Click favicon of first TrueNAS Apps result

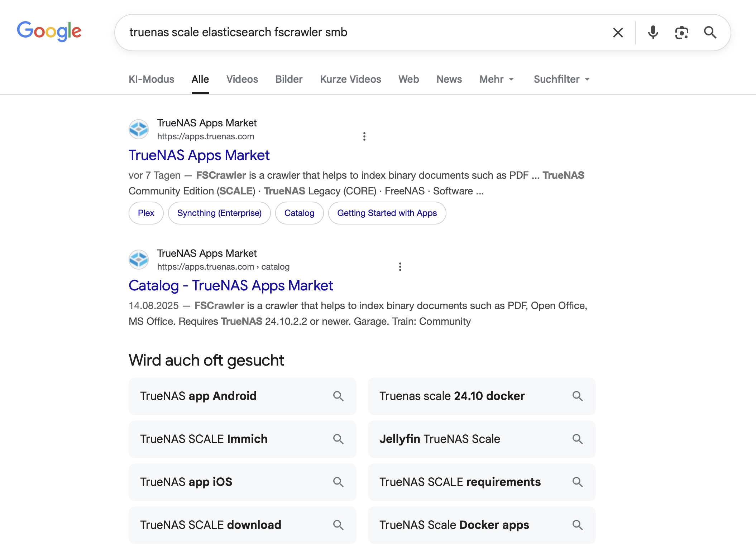[139, 129]
